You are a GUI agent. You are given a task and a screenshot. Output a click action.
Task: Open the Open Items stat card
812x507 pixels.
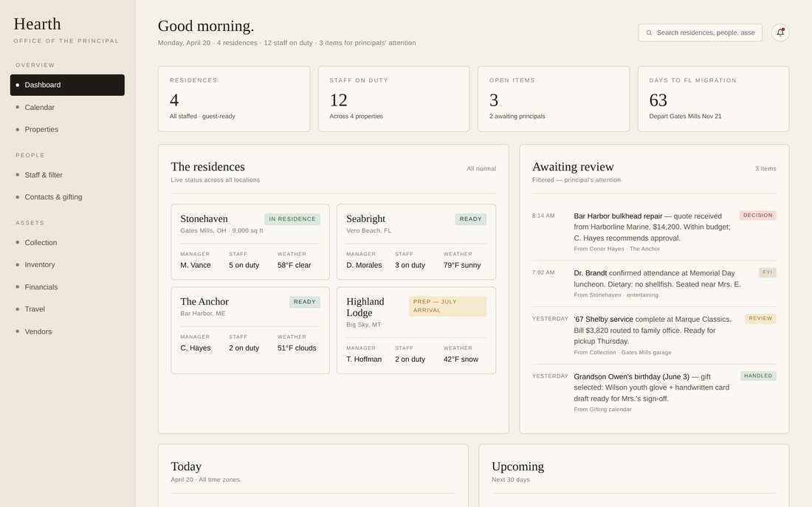tap(554, 99)
